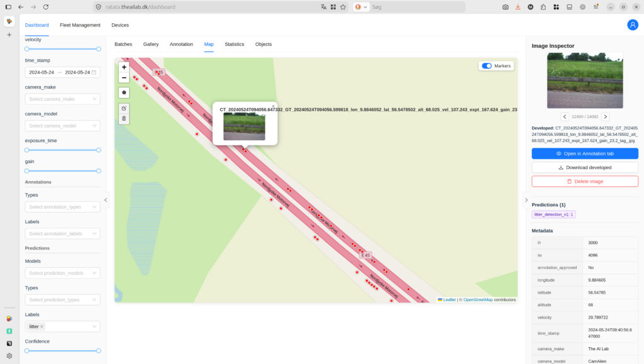The image size is (644, 364).
Task: Switch to the Objects tab
Action: click(x=264, y=44)
